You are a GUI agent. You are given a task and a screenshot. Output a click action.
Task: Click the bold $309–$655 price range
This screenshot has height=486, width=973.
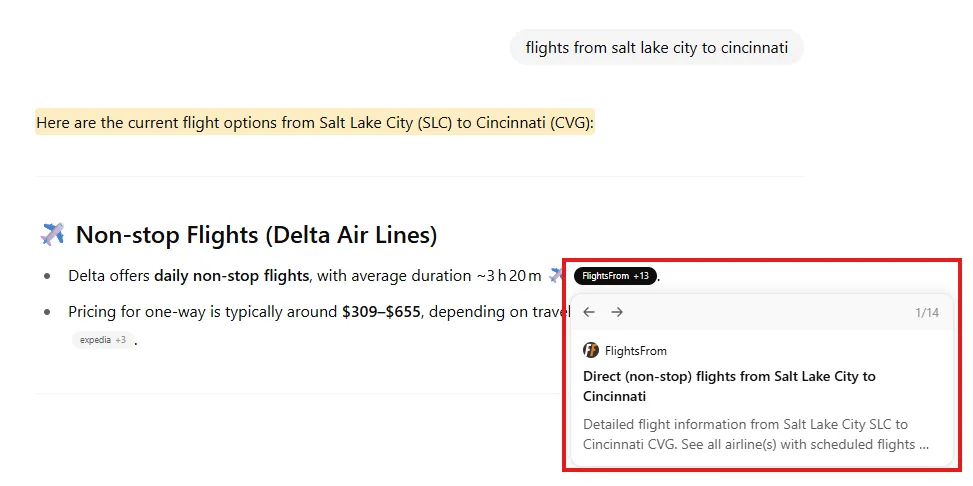click(x=381, y=312)
